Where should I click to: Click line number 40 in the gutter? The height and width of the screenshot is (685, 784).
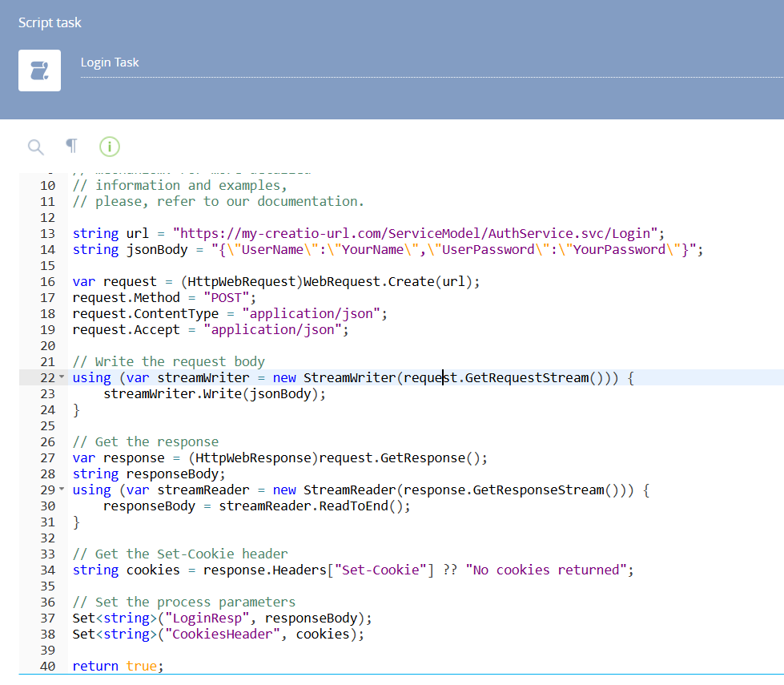coord(47,666)
